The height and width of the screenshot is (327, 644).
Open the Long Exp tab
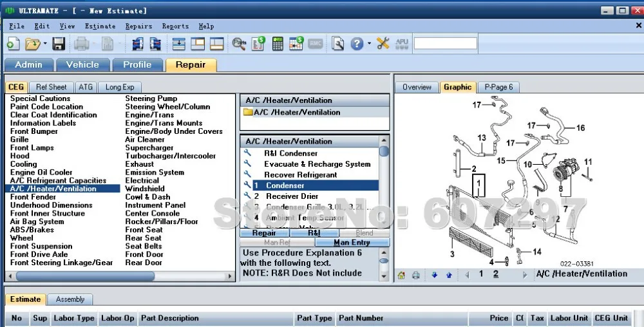tap(120, 87)
